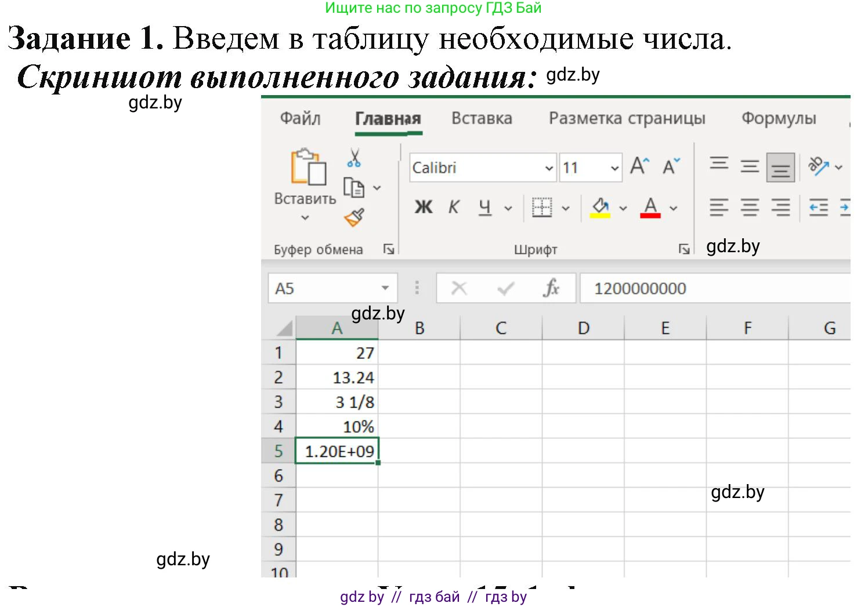Screen dimensions: 868x607
Task: Click the Insert Function fx icon
Action: click(x=550, y=288)
